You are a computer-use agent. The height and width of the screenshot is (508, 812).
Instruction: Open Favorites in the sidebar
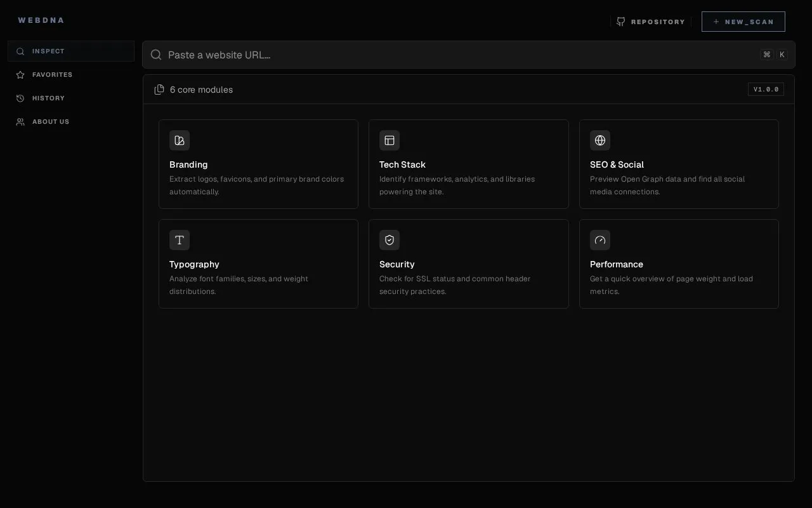point(71,75)
